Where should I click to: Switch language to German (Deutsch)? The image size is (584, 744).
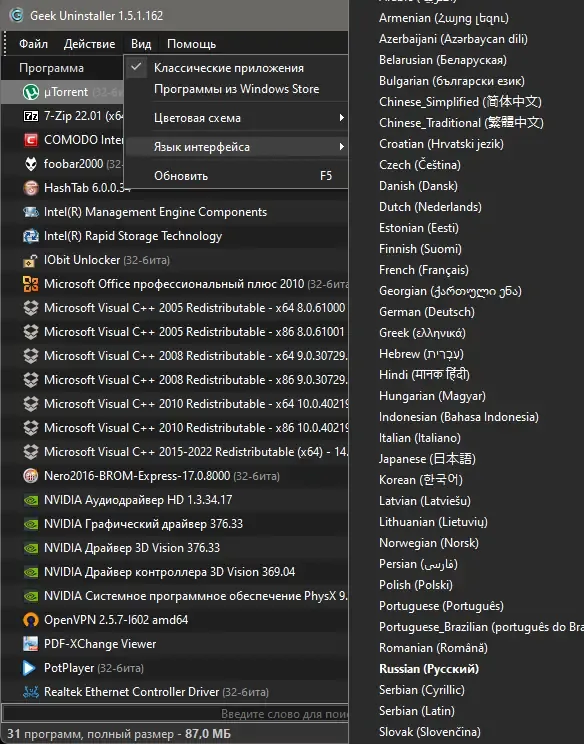pos(426,312)
